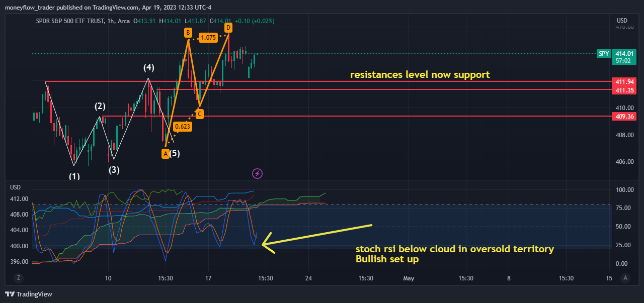Click the 17 date label on time axis
The image size is (644, 303).
coord(208,278)
